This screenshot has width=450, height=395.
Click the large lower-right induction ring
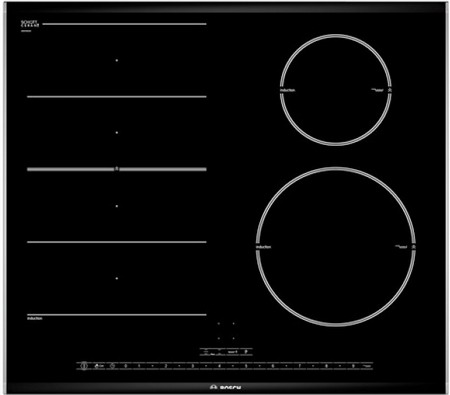pos(336,247)
